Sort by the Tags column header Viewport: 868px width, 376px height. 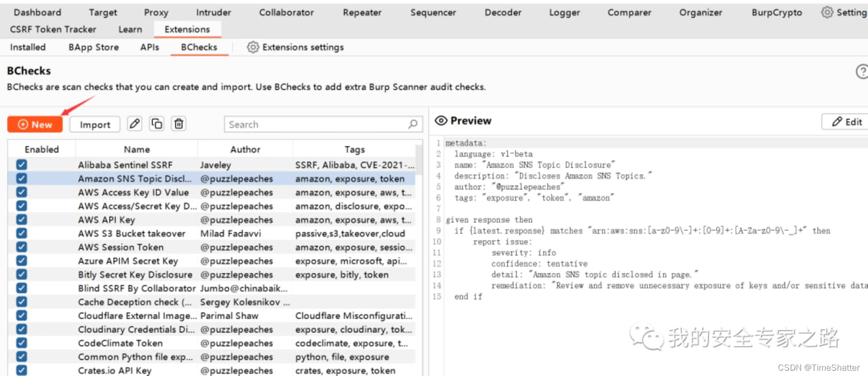point(355,149)
